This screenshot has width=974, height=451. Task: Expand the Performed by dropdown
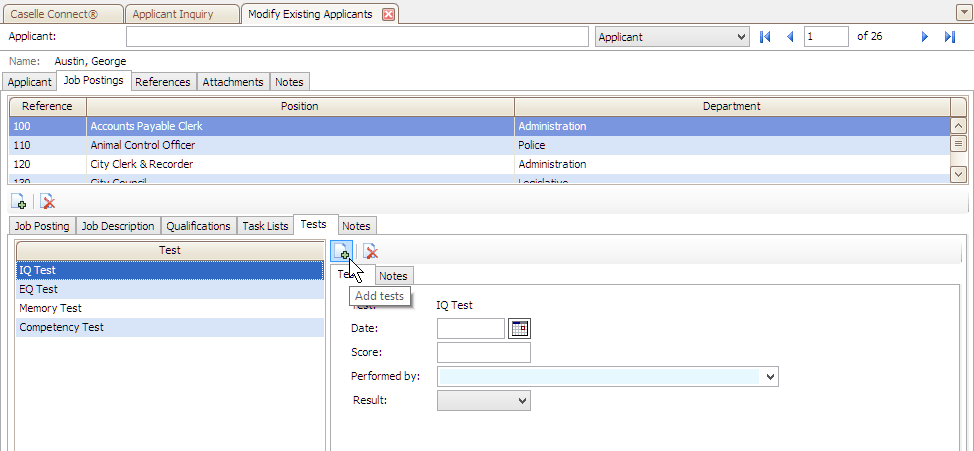pyautogui.click(x=769, y=377)
